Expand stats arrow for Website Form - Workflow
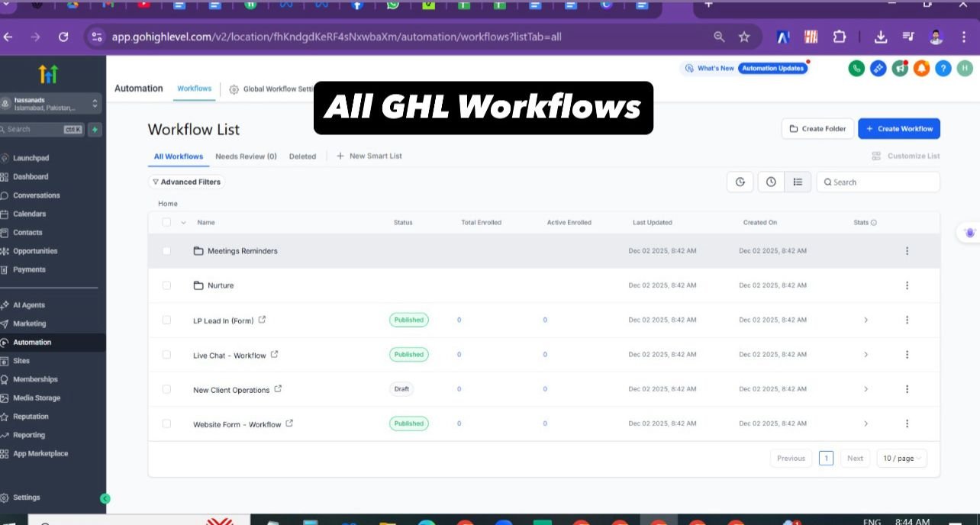The height and width of the screenshot is (525, 980). pyautogui.click(x=866, y=424)
